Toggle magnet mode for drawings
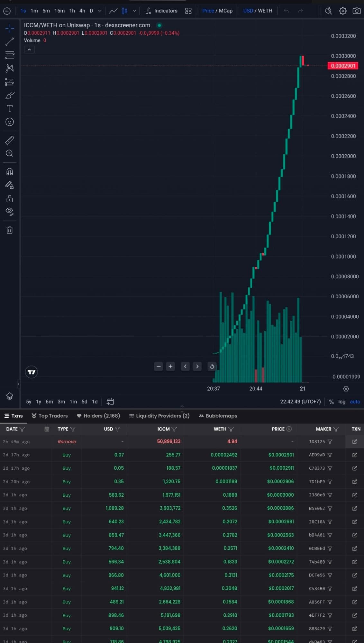364x643 pixels. click(x=10, y=172)
